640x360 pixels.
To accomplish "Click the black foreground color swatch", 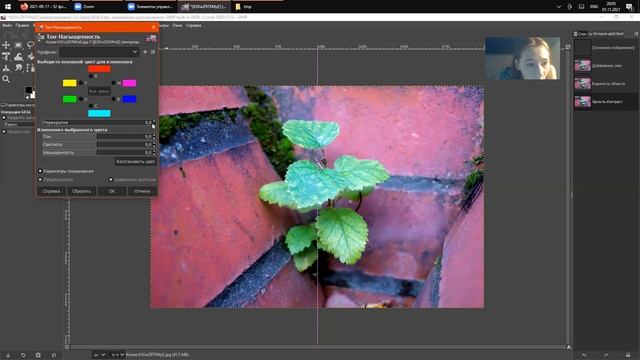I will point(28,90).
